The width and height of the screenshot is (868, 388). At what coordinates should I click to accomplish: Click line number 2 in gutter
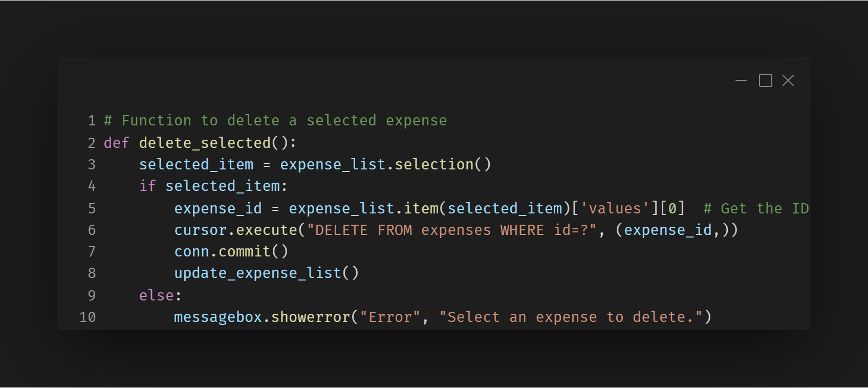point(92,143)
